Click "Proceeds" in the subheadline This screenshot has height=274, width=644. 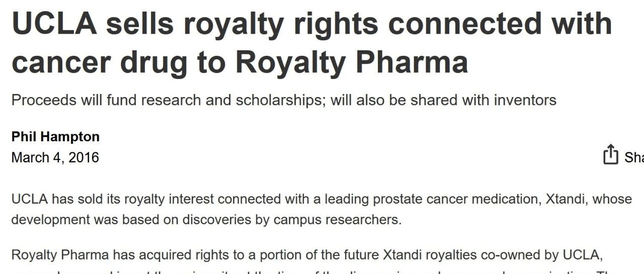click(44, 100)
